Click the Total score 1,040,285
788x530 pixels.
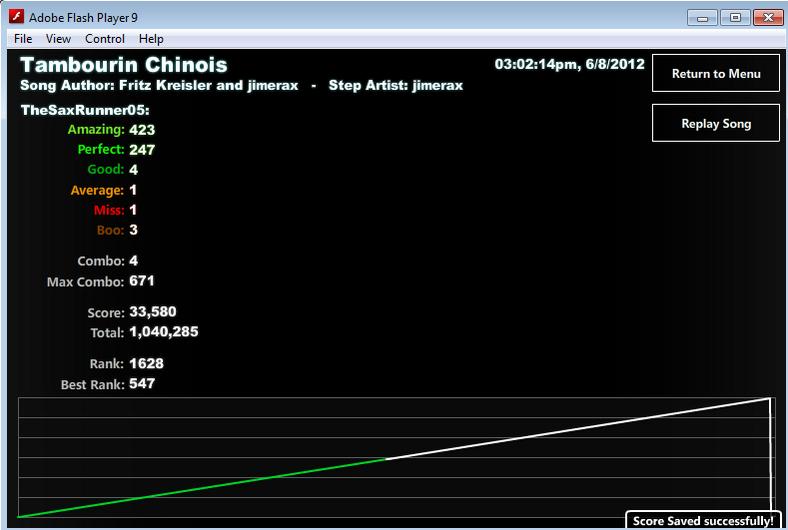point(164,332)
